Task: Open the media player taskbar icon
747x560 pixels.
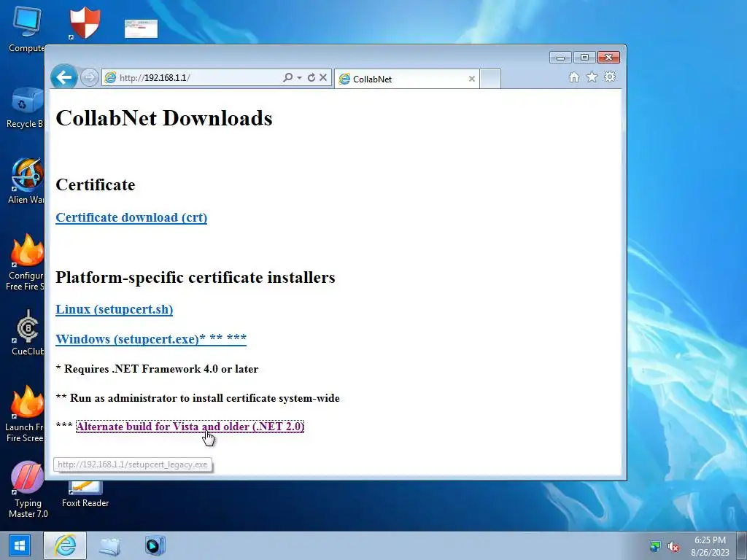Action: (155, 545)
